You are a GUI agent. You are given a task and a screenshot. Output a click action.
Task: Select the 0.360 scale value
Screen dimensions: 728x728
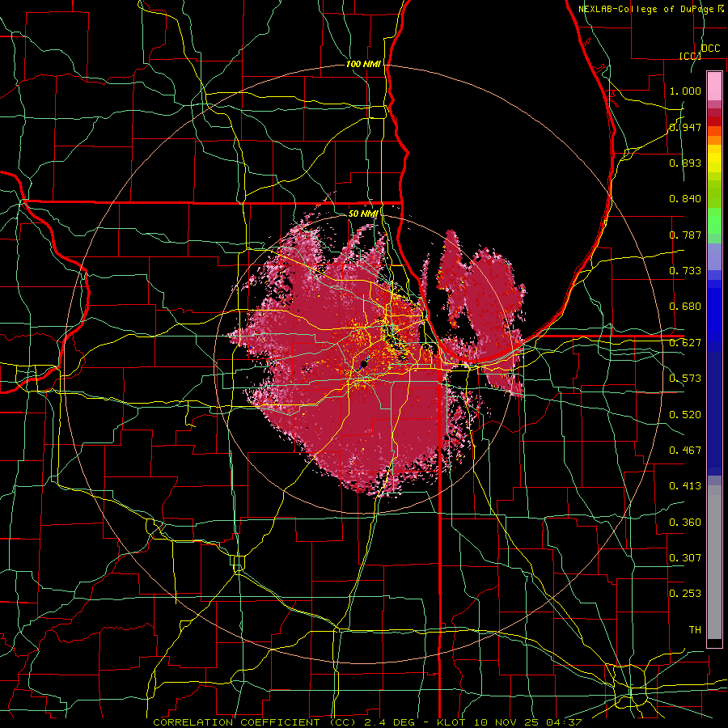click(x=685, y=523)
